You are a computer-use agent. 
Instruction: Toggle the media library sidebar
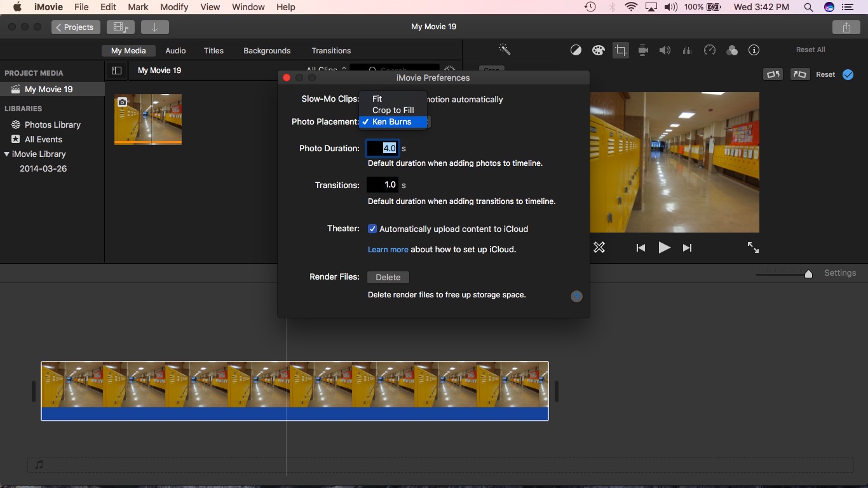116,71
